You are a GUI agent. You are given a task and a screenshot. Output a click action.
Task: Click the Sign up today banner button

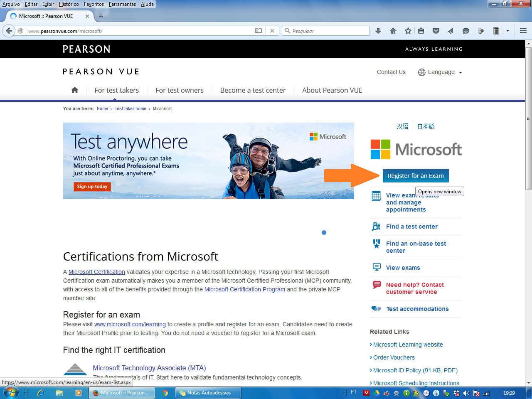pos(92,187)
